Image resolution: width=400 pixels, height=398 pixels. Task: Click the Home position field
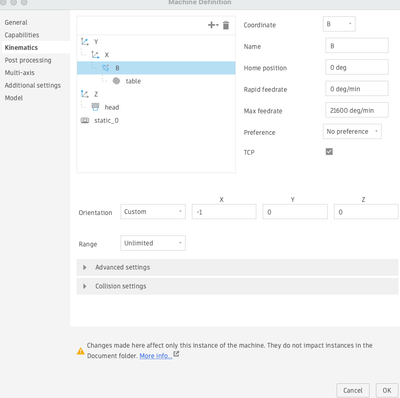pos(357,67)
